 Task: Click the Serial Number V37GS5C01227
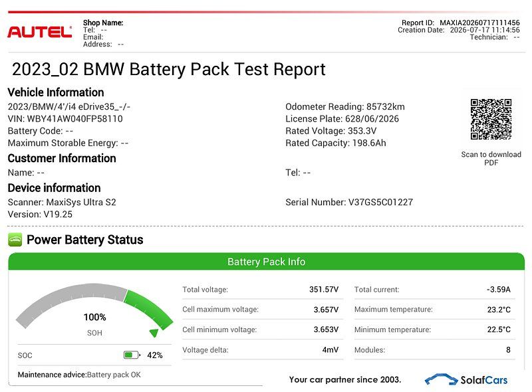coord(349,202)
